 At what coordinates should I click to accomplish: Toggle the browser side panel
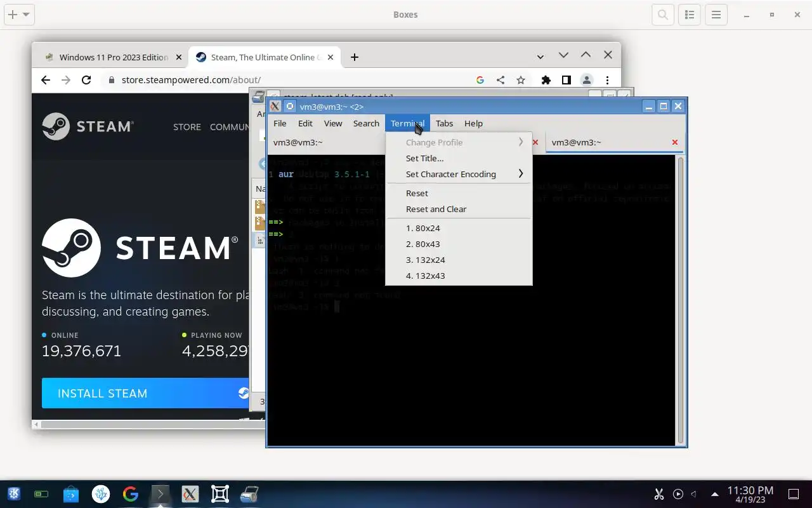point(566,80)
